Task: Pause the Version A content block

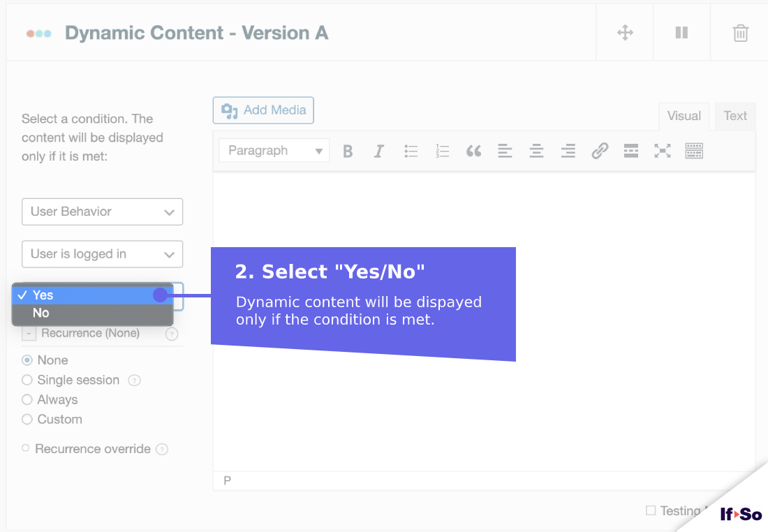Action: point(681,31)
